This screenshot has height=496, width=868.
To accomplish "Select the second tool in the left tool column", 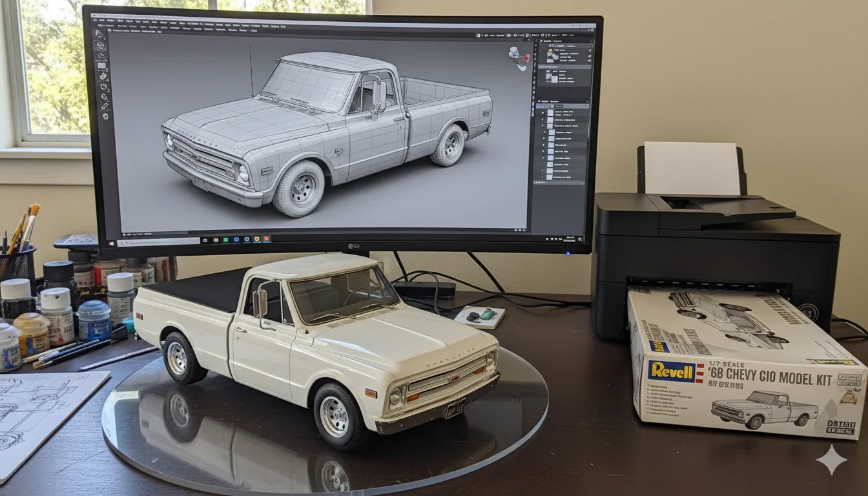I will pos(100,45).
